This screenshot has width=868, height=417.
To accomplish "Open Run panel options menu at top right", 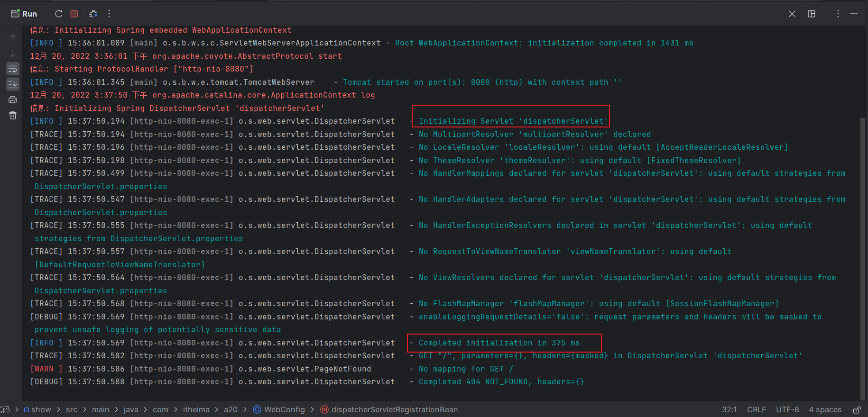I will coord(838,14).
